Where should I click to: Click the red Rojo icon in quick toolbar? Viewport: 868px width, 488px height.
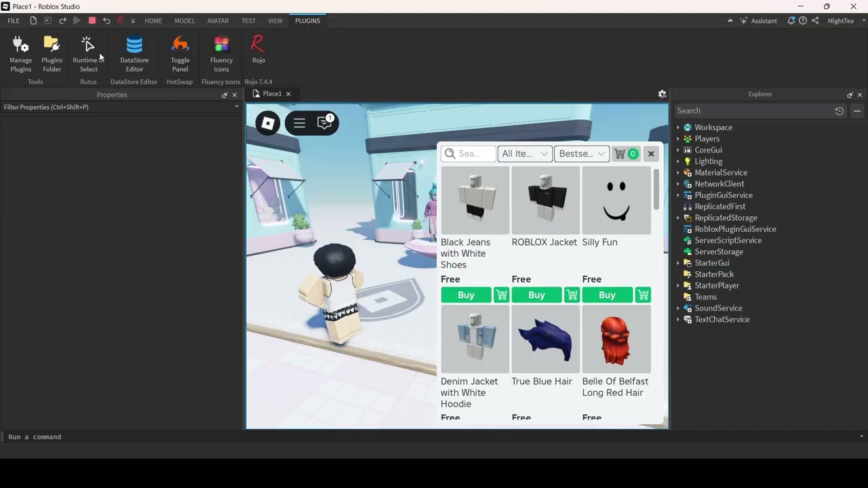(x=121, y=21)
